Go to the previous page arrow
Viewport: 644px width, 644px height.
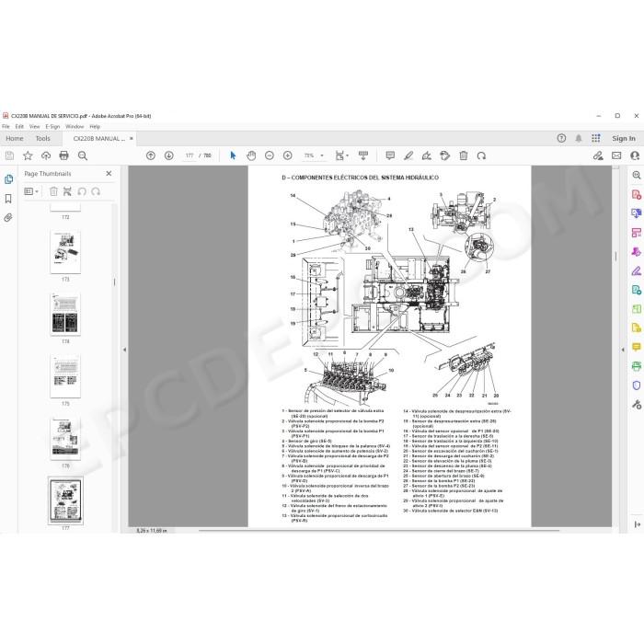coord(151,155)
